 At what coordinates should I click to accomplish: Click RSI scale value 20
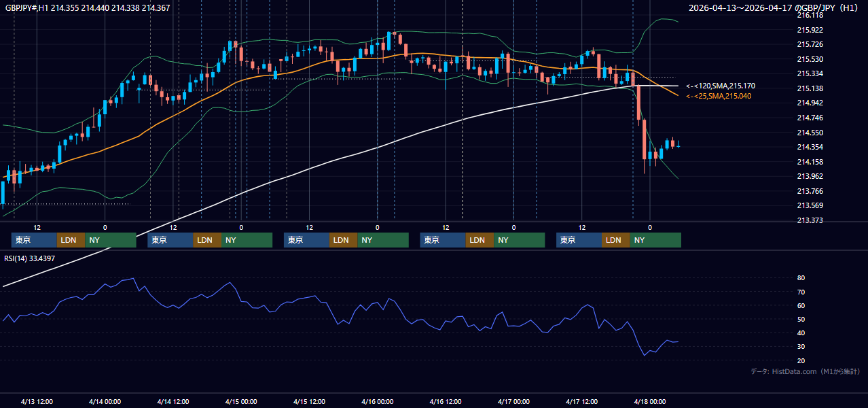801,360
